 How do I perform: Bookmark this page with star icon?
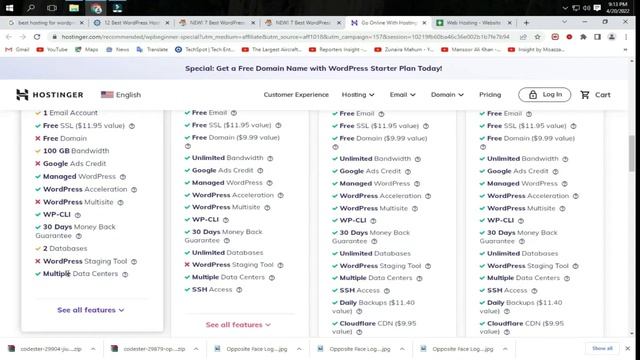pyautogui.click(x=538, y=37)
